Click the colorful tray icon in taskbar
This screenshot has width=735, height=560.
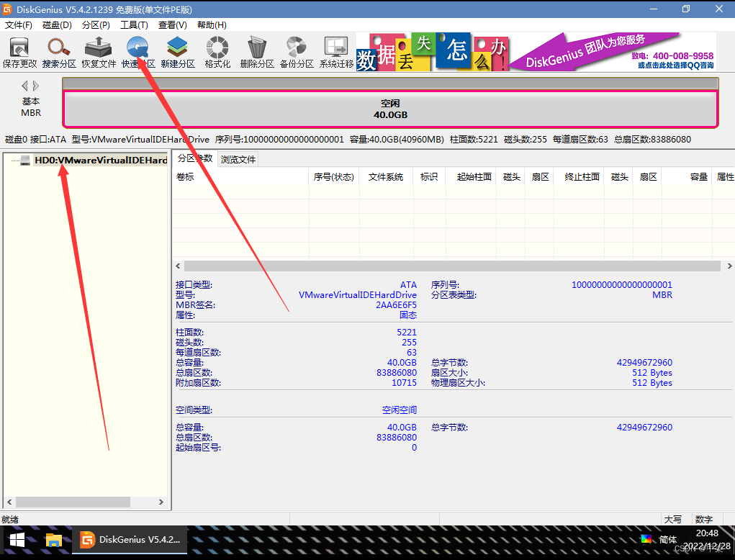pos(646,539)
